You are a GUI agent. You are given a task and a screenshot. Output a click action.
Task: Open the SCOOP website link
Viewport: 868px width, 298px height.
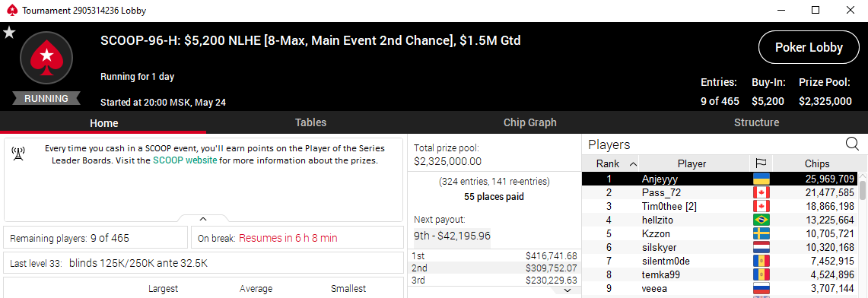click(x=185, y=161)
